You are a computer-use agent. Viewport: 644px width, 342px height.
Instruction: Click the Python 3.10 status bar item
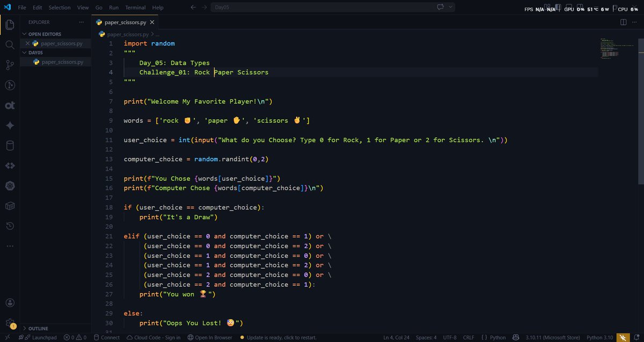coord(599,337)
